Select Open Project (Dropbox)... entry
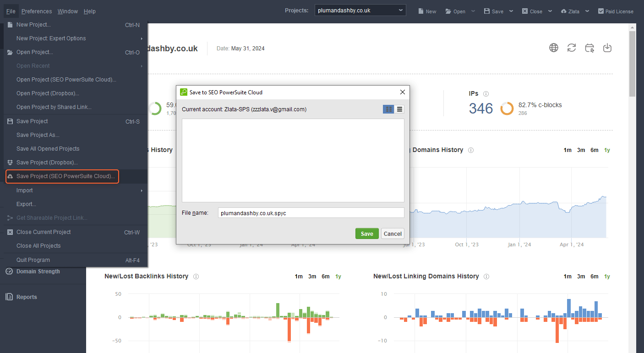Screen dimensions: 644x353 point(76,93)
